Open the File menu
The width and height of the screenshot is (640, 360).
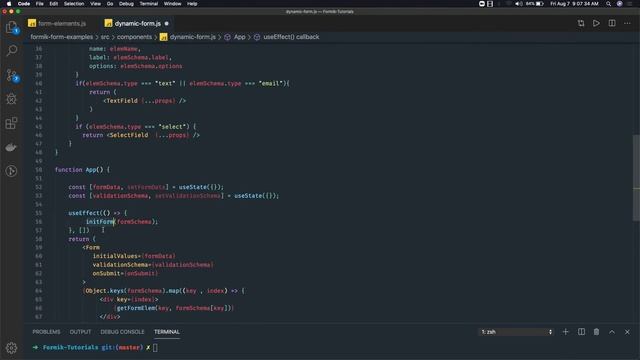pos(40,4)
